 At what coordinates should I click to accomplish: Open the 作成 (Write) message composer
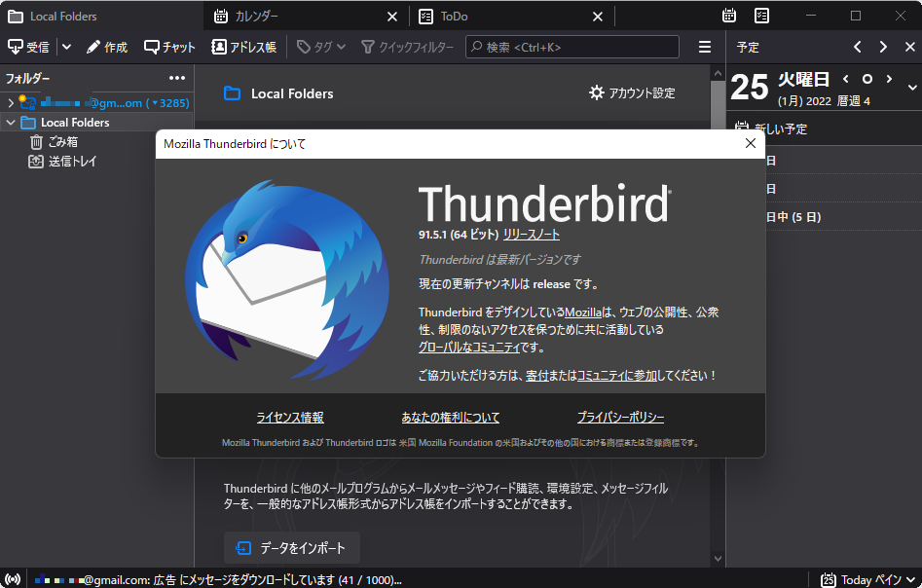click(x=105, y=46)
